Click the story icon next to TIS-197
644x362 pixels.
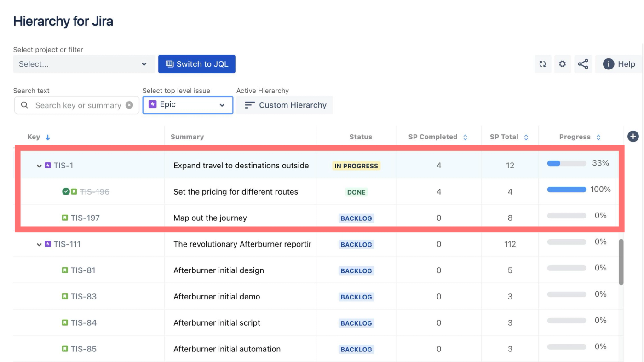(x=65, y=218)
